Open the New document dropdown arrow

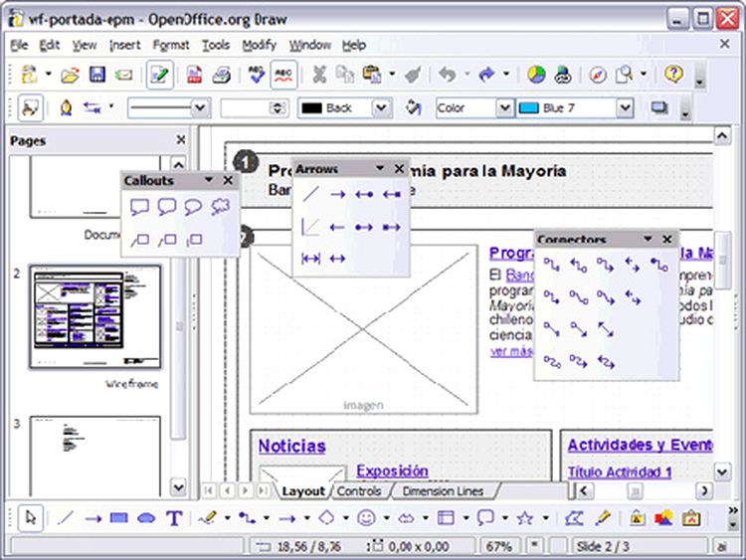pyautogui.click(x=48, y=74)
